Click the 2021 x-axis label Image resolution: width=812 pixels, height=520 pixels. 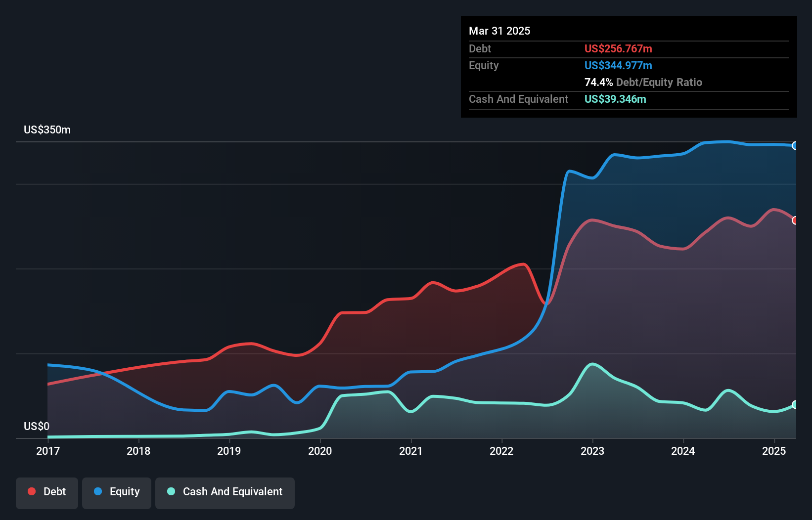(x=411, y=451)
